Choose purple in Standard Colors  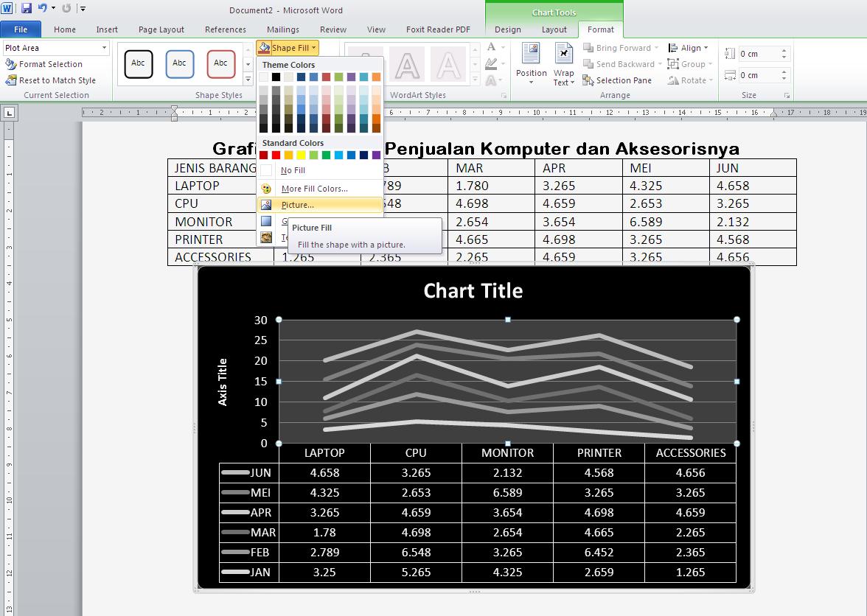[376, 155]
